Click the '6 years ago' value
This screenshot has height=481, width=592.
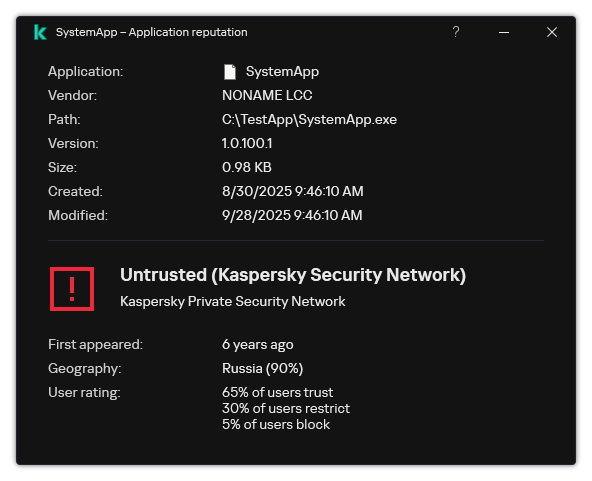pyautogui.click(x=257, y=344)
